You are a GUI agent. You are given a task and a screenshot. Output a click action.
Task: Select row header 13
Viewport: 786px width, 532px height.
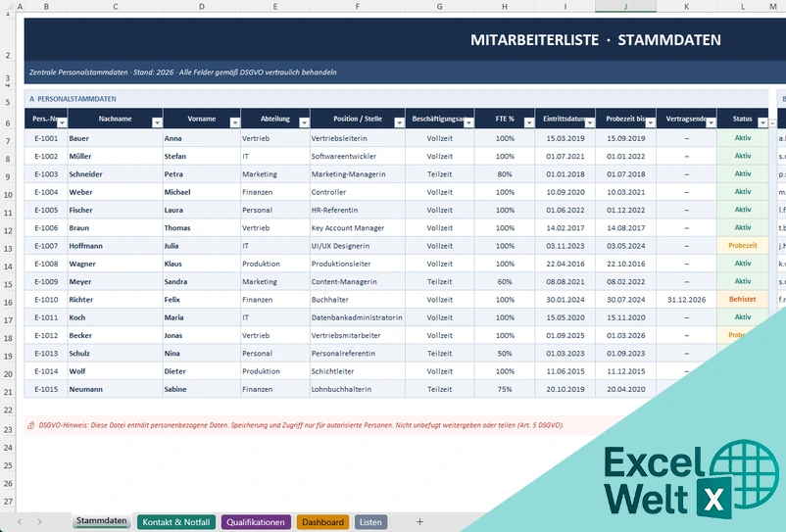(x=8, y=249)
